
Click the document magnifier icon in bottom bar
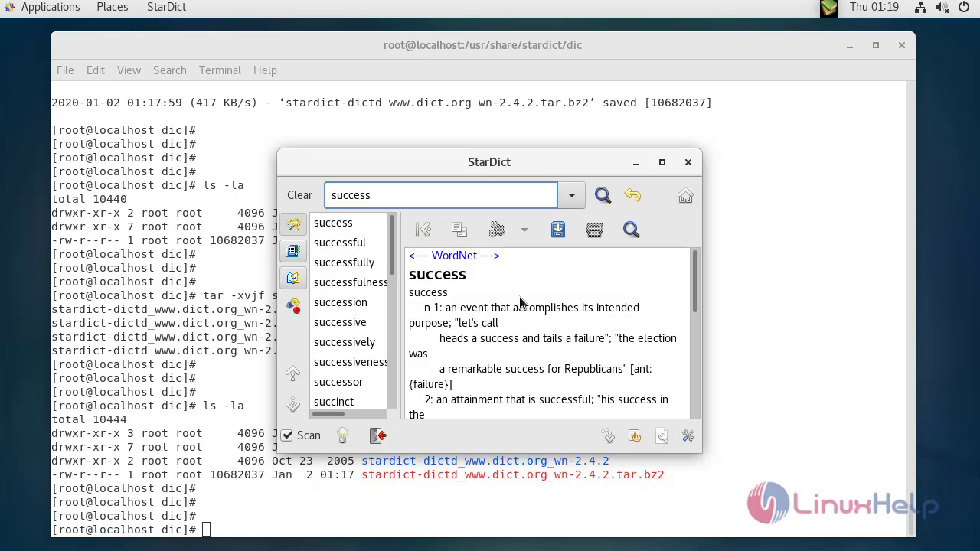click(661, 435)
